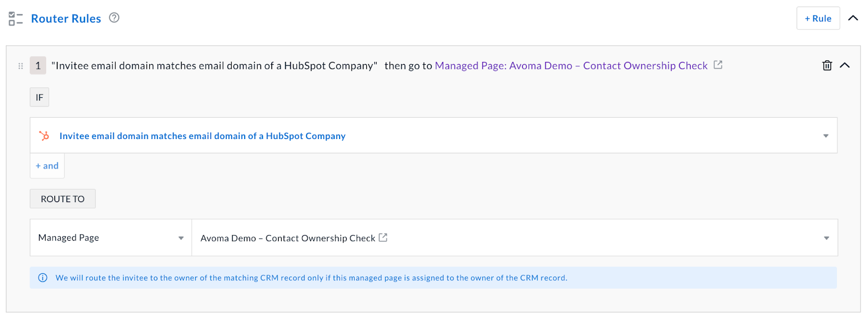The height and width of the screenshot is (321, 868).
Task: Select the rule number 1 badge
Action: coord(38,66)
